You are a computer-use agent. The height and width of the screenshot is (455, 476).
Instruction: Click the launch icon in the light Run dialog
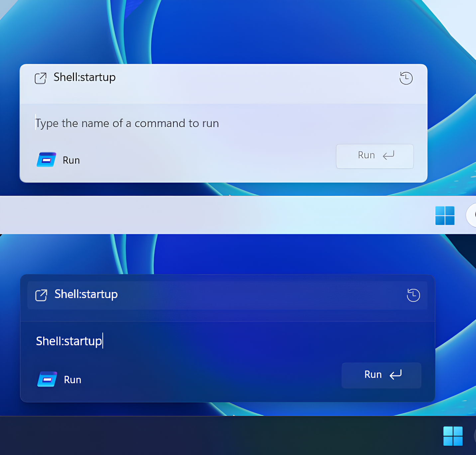(x=41, y=78)
